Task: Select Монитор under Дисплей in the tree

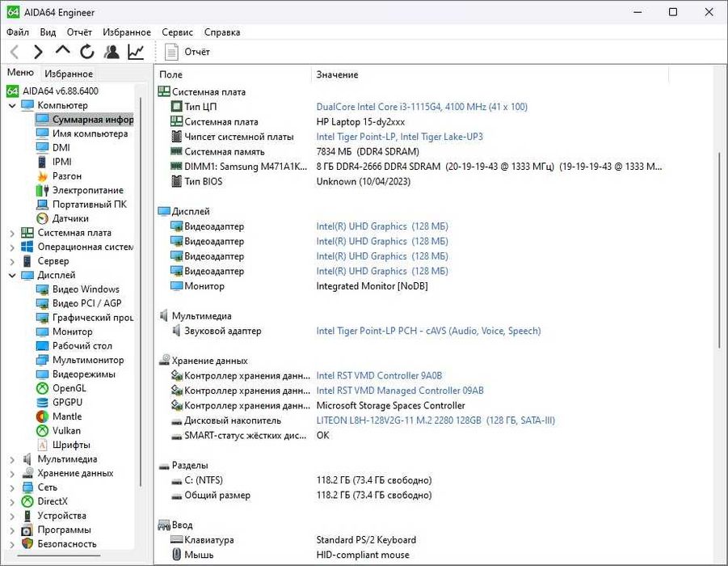Action: (72, 332)
